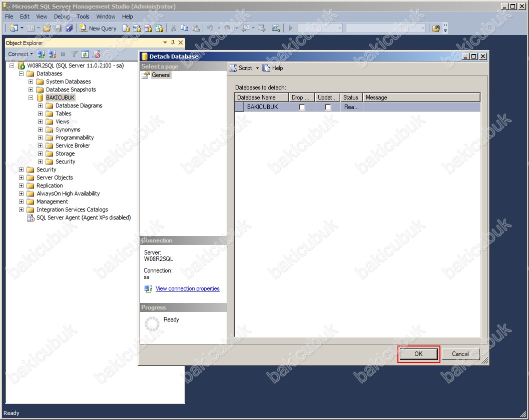The height and width of the screenshot is (420, 529).
Task: Open New Project dropdown arrow
Action: 22,28
